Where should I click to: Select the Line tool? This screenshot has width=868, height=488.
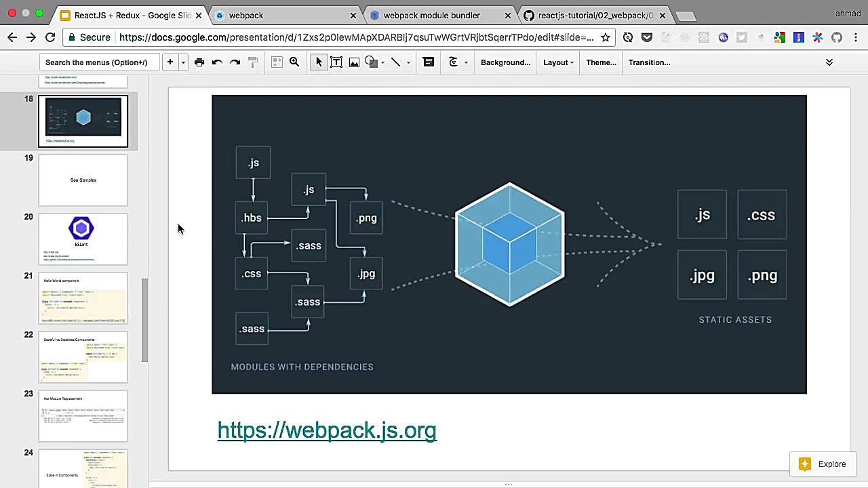click(396, 62)
